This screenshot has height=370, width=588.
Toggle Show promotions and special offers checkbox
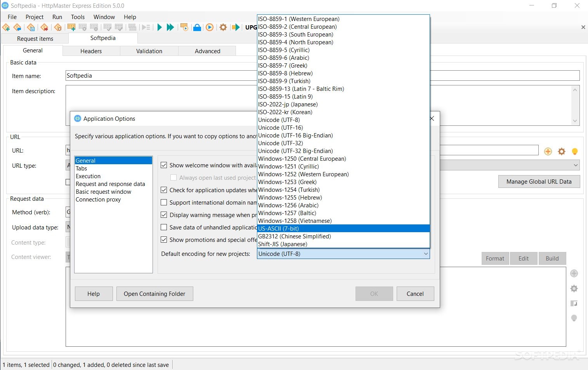[164, 240]
